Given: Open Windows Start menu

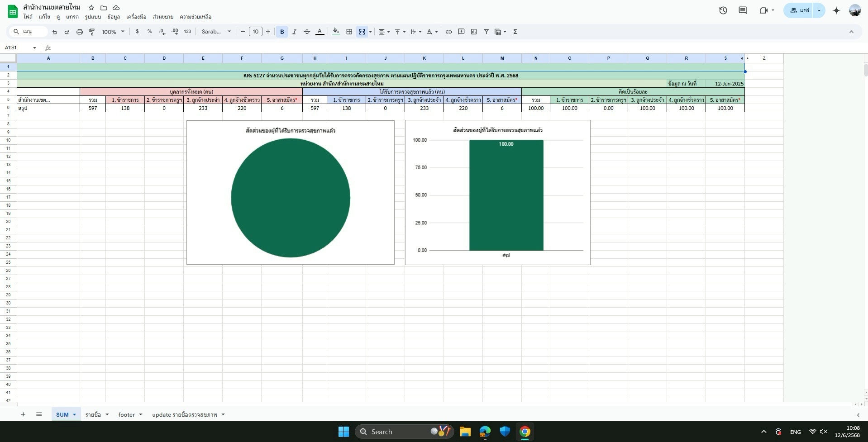Looking at the screenshot, I should coord(343,432).
